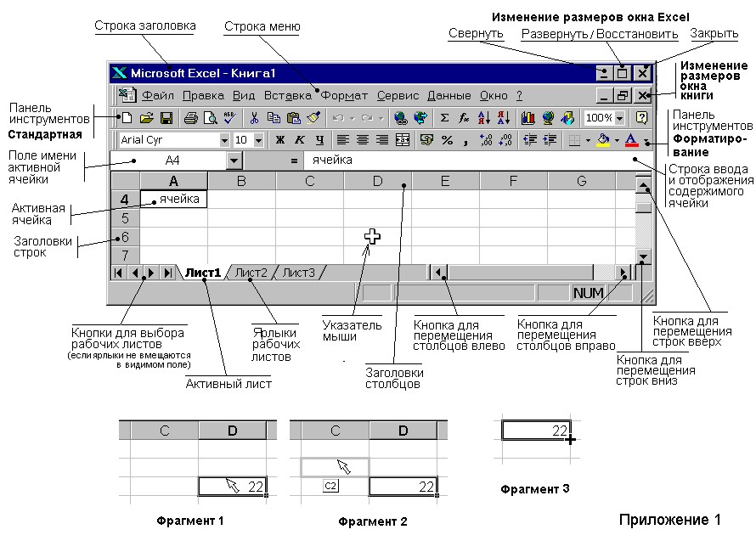Apply the red Font Color A
Viewport: 756px width, 552px height.
click(631, 140)
